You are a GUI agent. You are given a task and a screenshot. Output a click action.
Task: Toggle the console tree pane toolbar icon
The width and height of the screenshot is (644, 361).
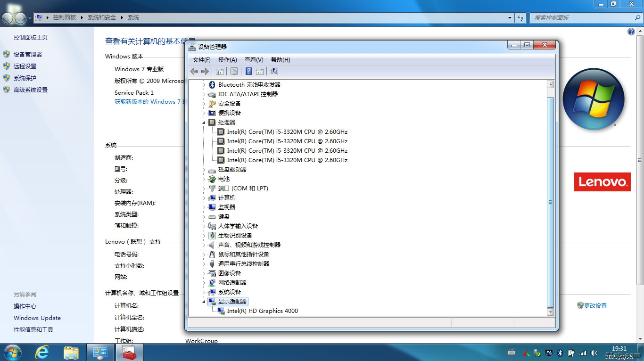click(x=220, y=71)
